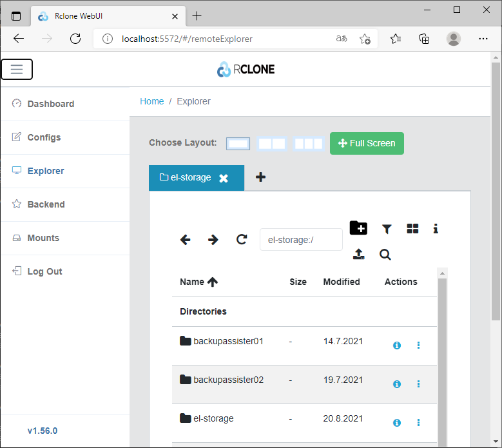Open the search magnifier icon
This screenshot has width=502, height=448.
385,255
